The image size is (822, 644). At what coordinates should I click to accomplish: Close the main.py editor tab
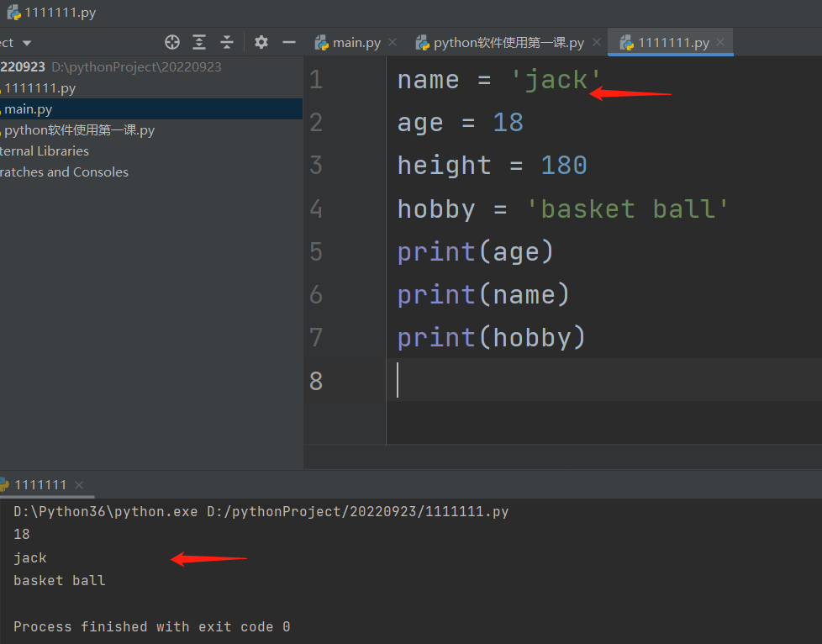click(393, 42)
